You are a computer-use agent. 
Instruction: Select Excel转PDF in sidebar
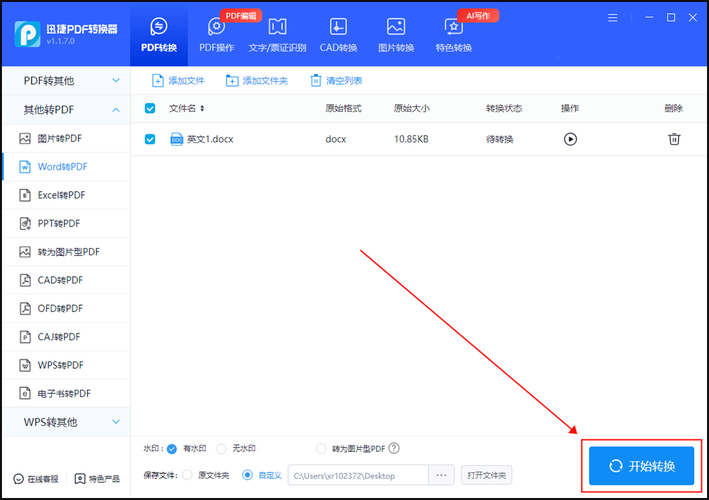(x=66, y=195)
